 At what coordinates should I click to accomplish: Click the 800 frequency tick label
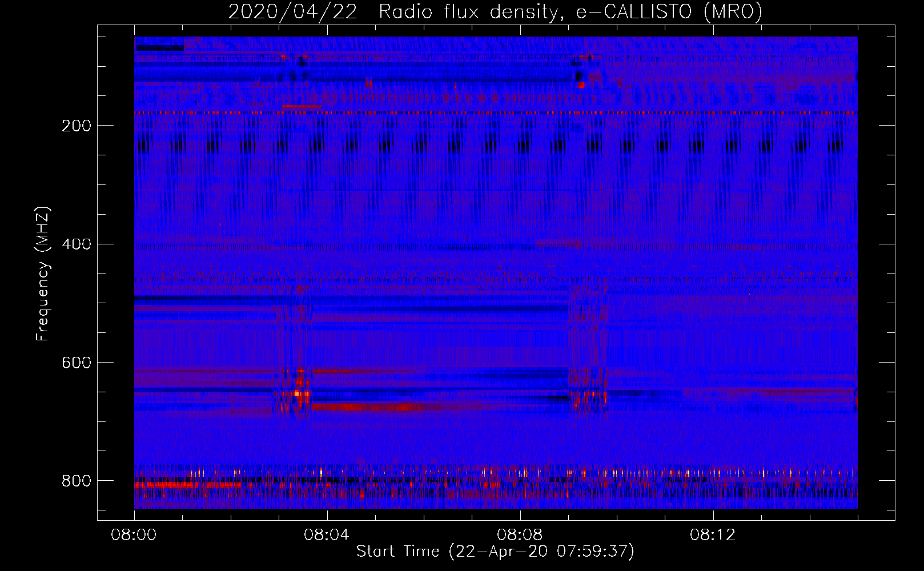pyautogui.click(x=77, y=481)
